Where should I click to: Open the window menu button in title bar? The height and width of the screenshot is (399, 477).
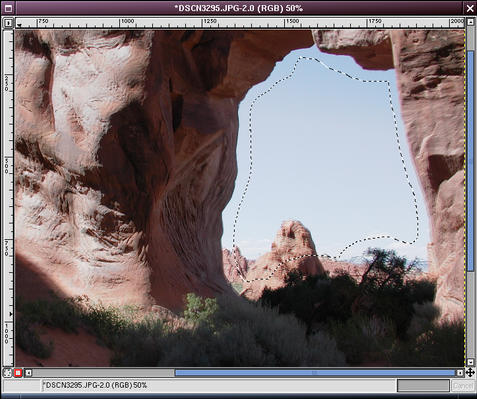coord(8,8)
